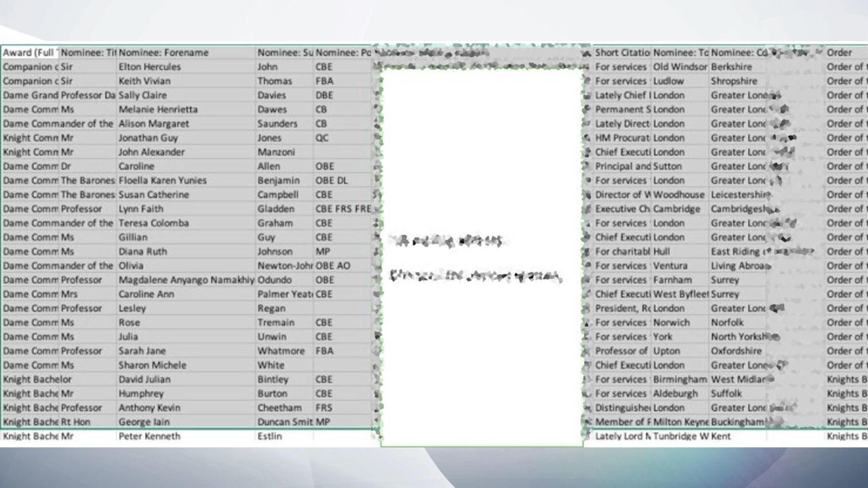This screenshot has width=868, height=488.
Task: Click the surname cell 'Benjamin'
Action: point(284,180)
